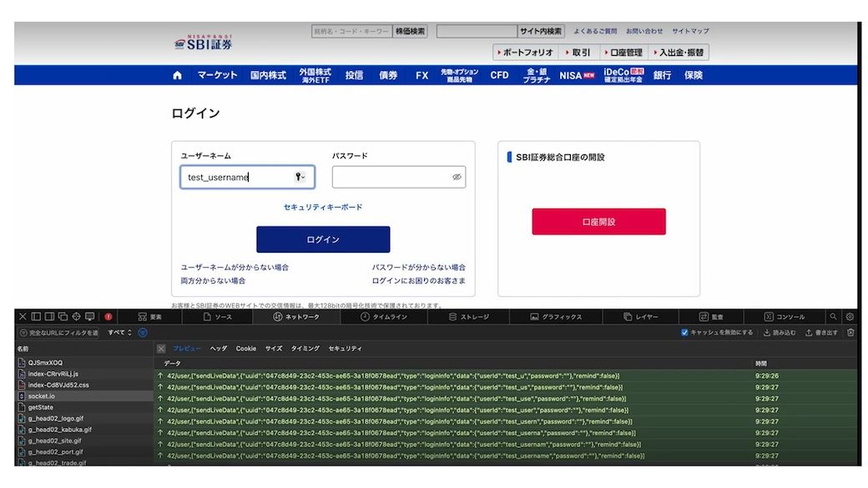Image resolution: width=868 pixels, height=488 pixels.
Task: Go to the SBI home icon
Action: [177, 75]
